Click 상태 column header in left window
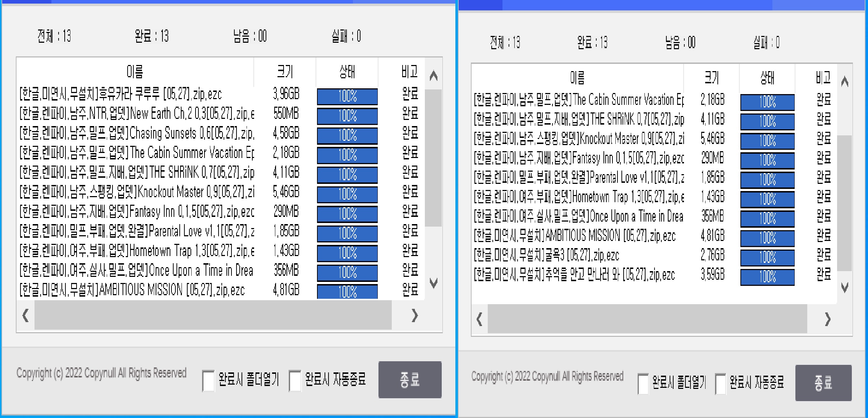 coord(347,72)
